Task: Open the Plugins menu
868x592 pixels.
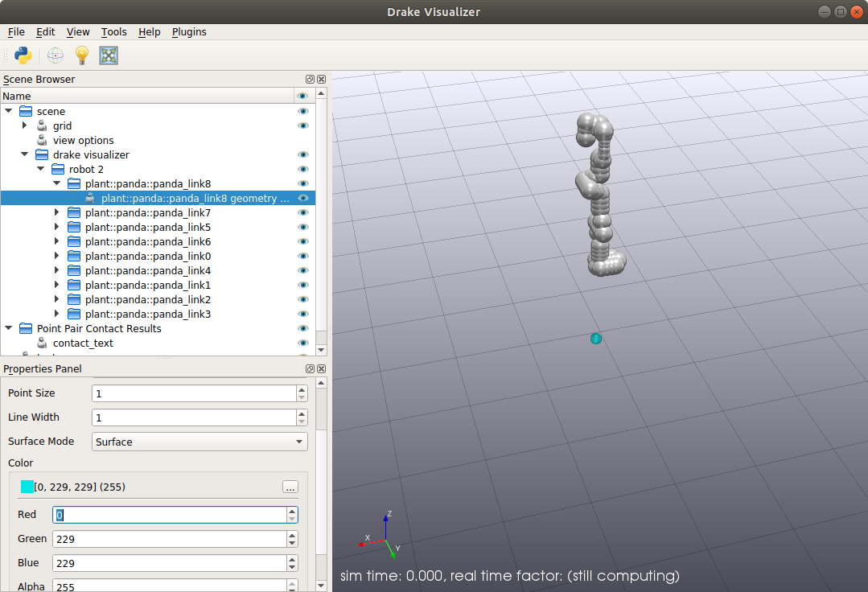Action: click(x=189, y=31)
